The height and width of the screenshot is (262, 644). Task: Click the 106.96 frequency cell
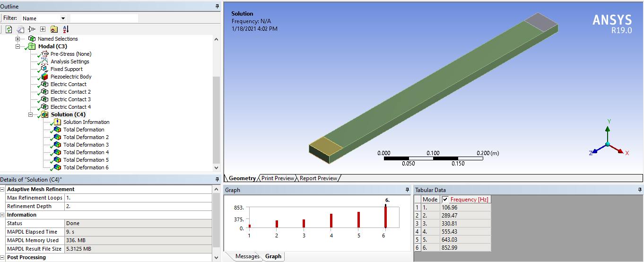(x=465, y=208)
